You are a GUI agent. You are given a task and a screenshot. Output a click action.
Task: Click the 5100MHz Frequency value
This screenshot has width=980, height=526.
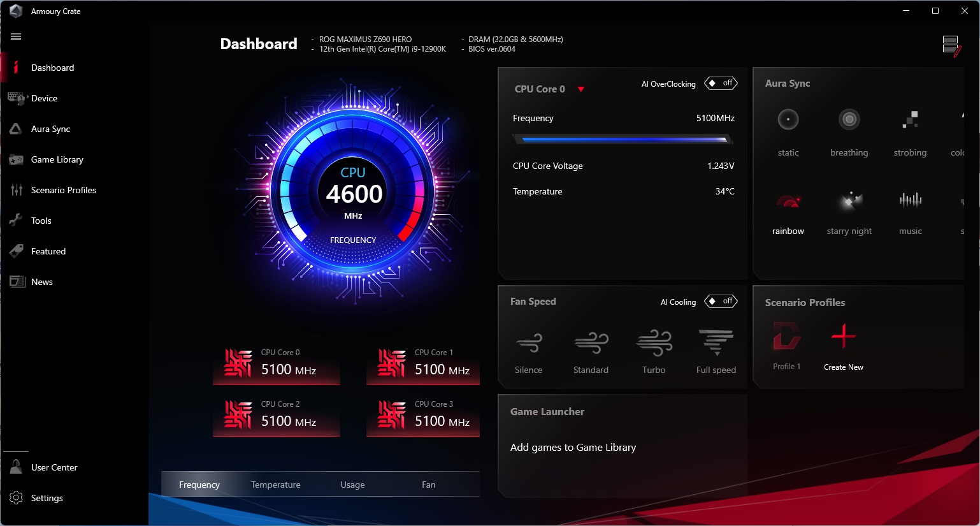tap(716, 118)
